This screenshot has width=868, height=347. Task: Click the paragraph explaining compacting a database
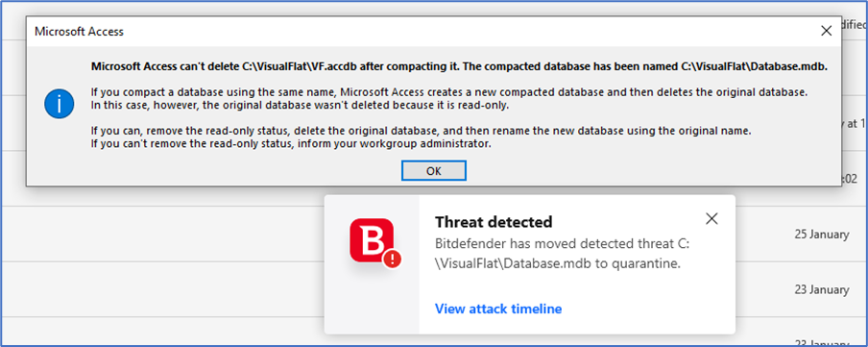[x=449, y=99]
